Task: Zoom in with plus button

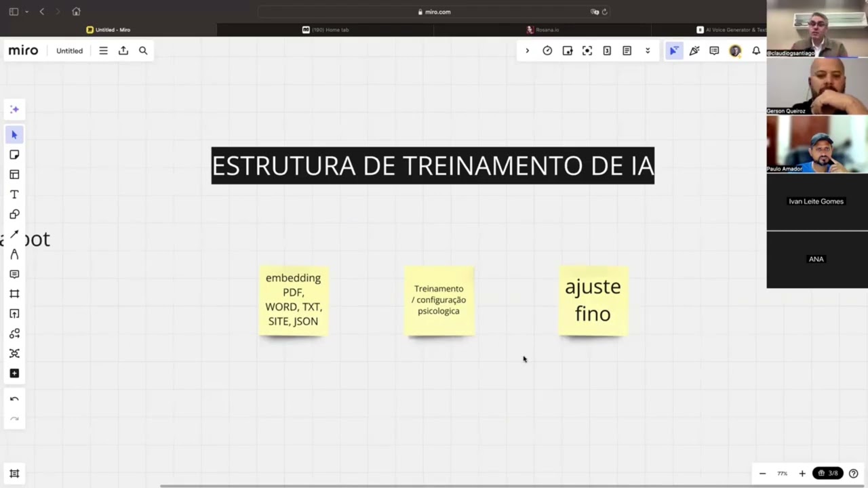Action: 802,473
